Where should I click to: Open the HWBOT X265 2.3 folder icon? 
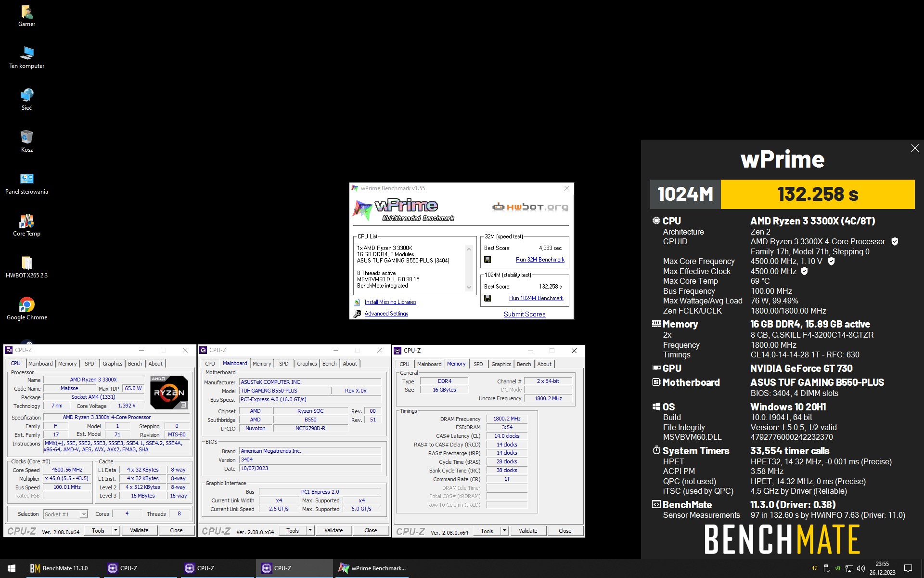click(26, 268)
